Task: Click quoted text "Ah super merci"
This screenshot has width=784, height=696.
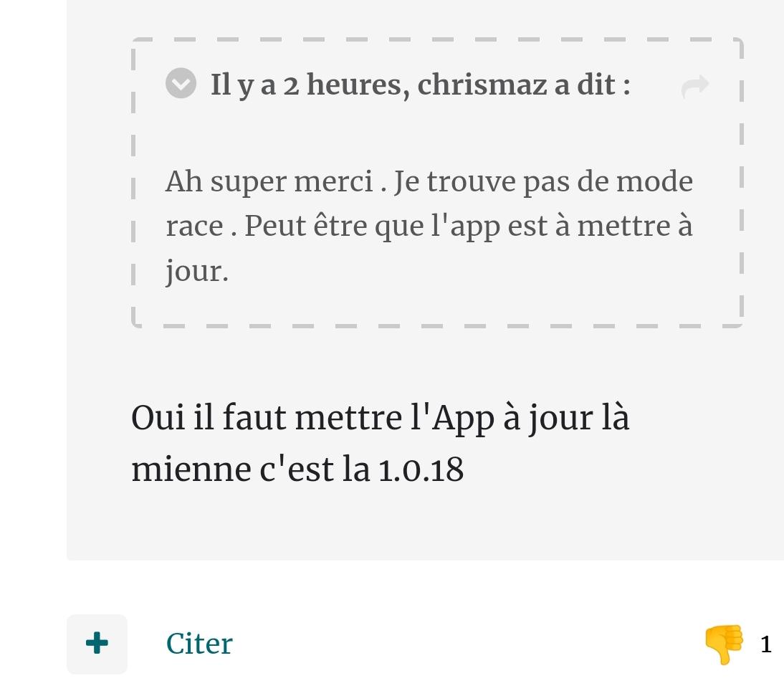Action: (269, 181)
